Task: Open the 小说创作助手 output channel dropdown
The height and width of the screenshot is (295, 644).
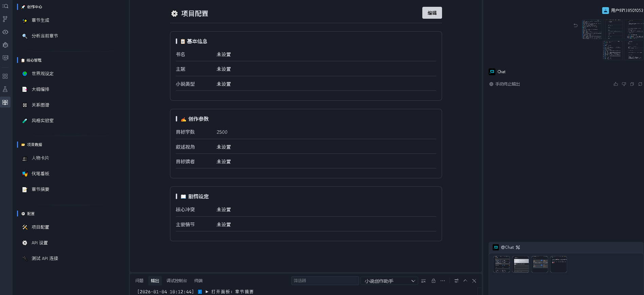Action: click(x=389, y=281)
